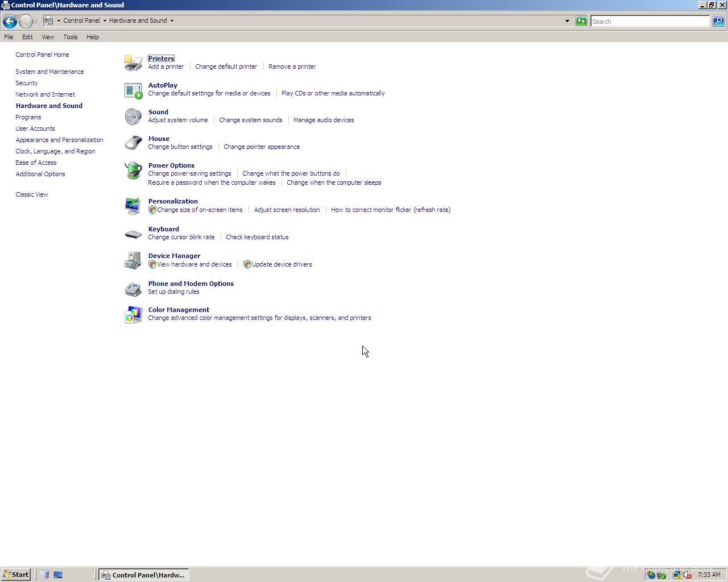Click Adjust system volume link

(177, 120)
